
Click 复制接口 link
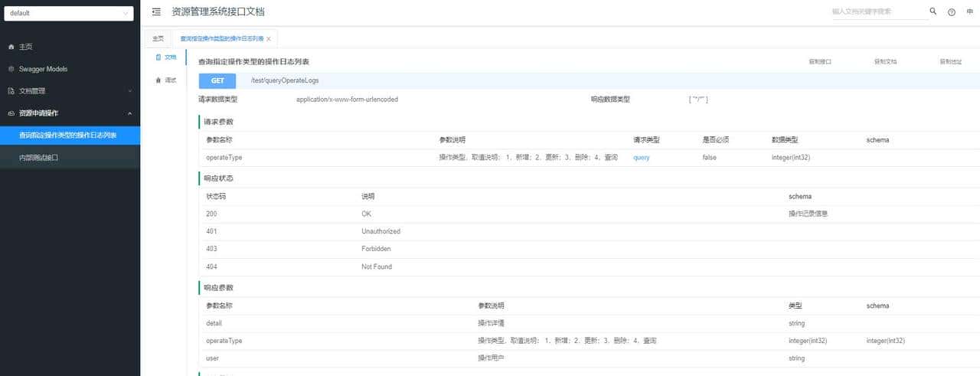pos(820,61)
